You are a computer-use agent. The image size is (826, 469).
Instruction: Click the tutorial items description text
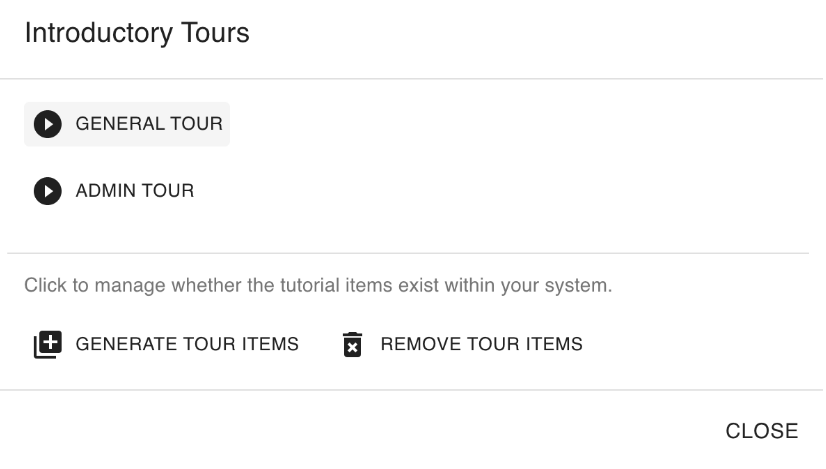point(318,286)
